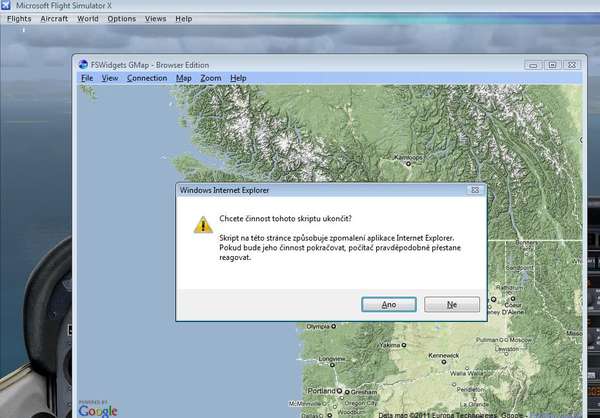The image size is (600, 418).
Task: Click the Google logo on the map
Action: pos(97,409)
